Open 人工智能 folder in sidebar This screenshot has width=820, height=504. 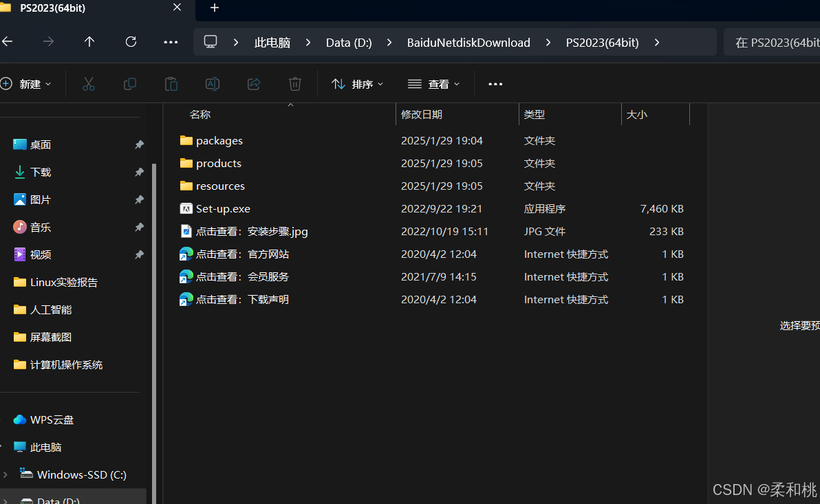pyautogui.click(x=51, y=309)
